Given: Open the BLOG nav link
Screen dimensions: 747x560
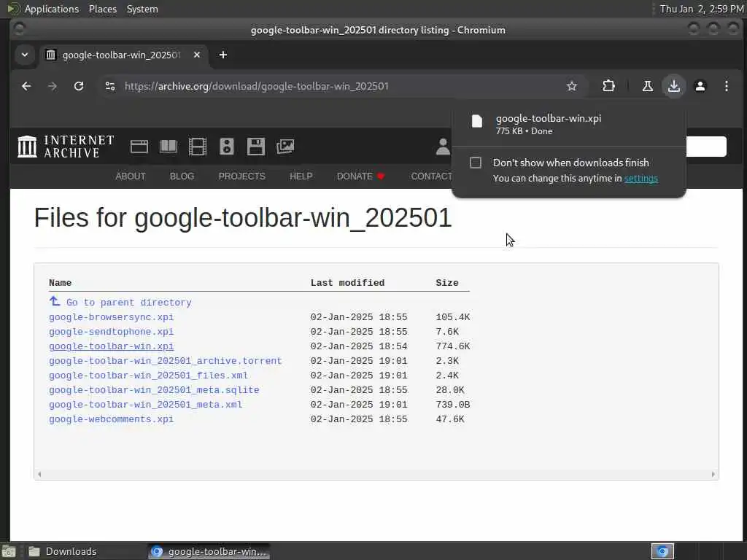Looking at the screenshot, I should click(x=182, y=176).
